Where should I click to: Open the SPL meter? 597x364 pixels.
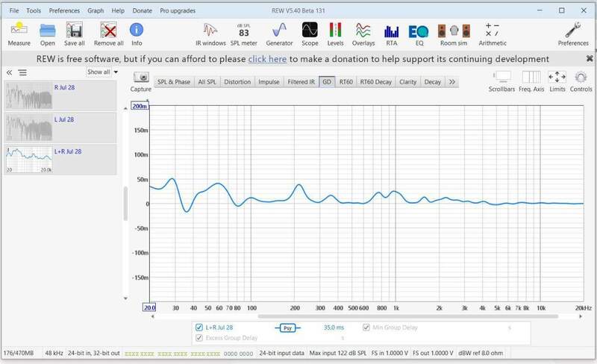tap(244, 34)
